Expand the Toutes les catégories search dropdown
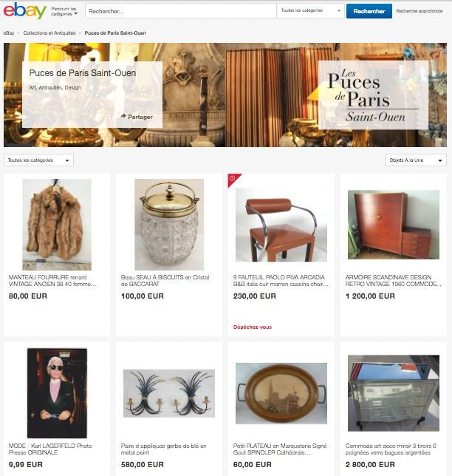Image resolution: width=452 pixels, height=476 pixels. click(311, 10)
